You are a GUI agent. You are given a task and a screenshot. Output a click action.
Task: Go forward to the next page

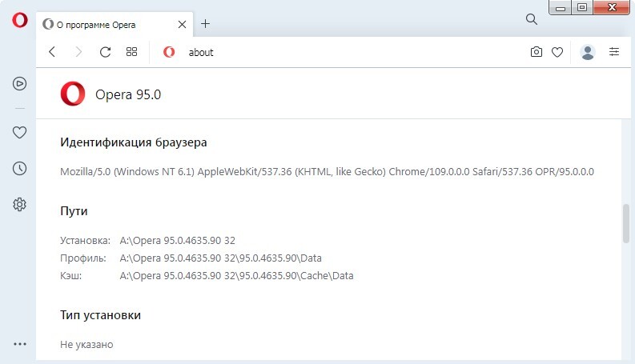(78, 52)
